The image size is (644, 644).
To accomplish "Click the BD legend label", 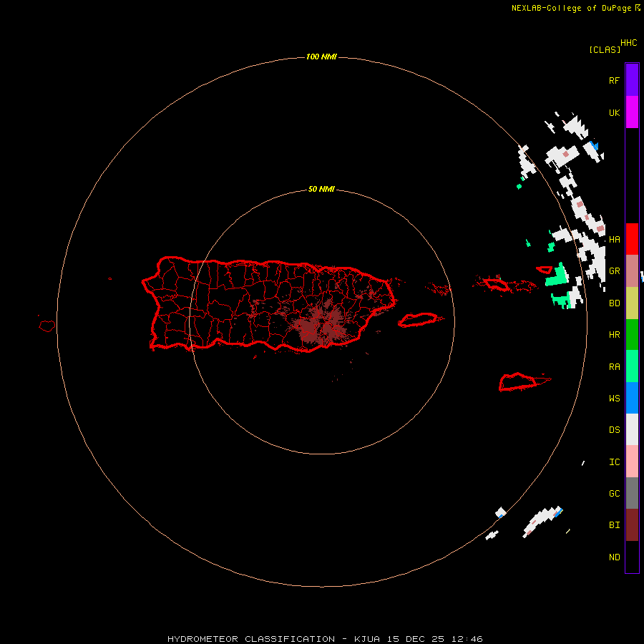I will click(614, 303).
